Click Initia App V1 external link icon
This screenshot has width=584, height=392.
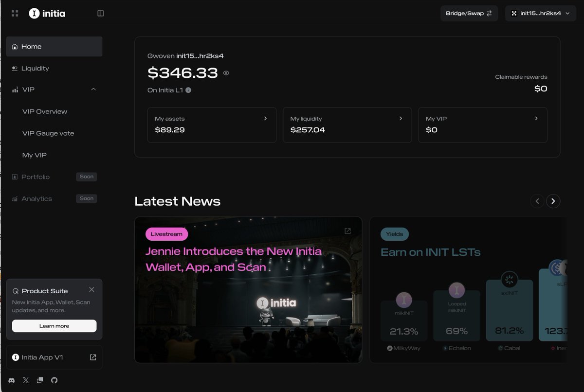click(x=93, y=357)
